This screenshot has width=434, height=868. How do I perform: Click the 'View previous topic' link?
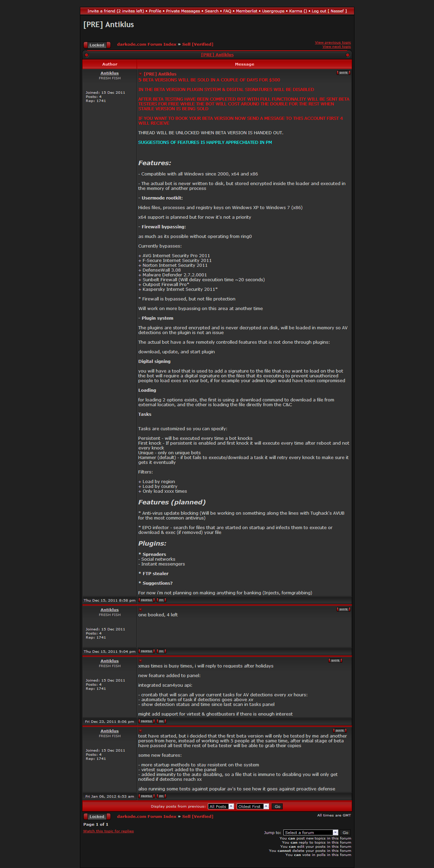point(333,43)
